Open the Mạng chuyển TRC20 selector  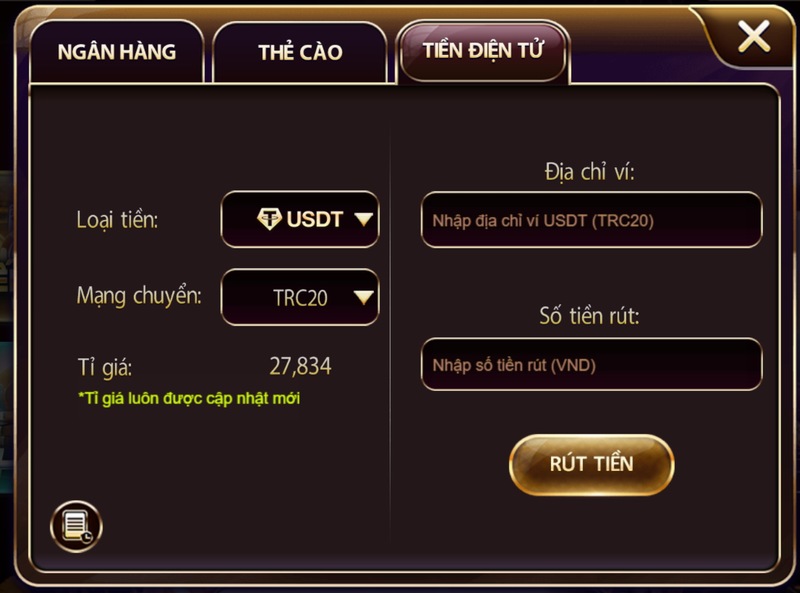300,297
